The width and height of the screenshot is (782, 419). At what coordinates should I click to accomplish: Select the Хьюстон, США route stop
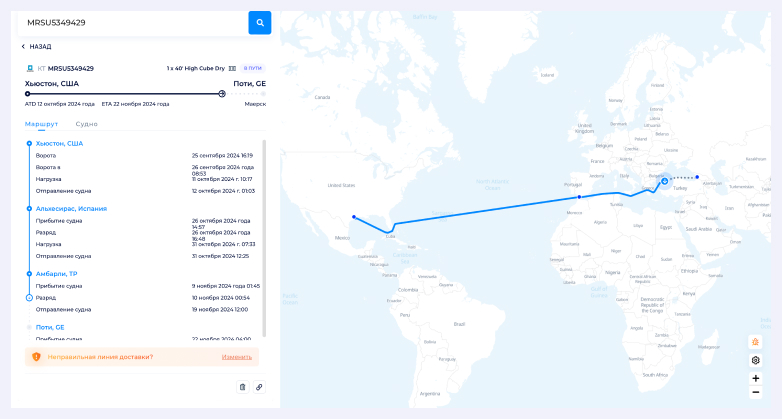[59, 144]
